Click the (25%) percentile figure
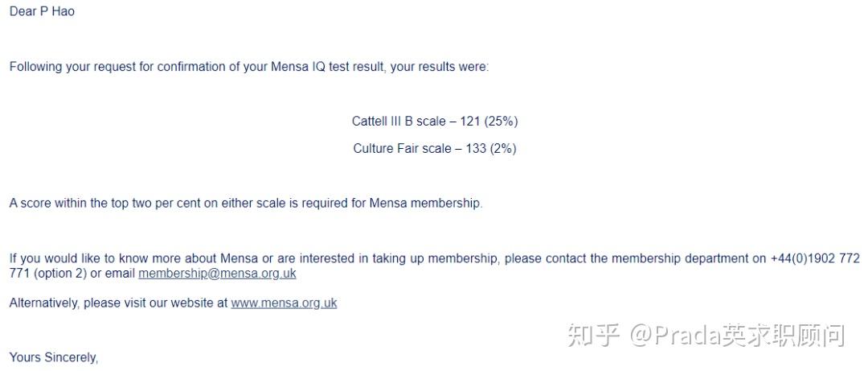This screenshot has height=371, width=868. [501, 122]
